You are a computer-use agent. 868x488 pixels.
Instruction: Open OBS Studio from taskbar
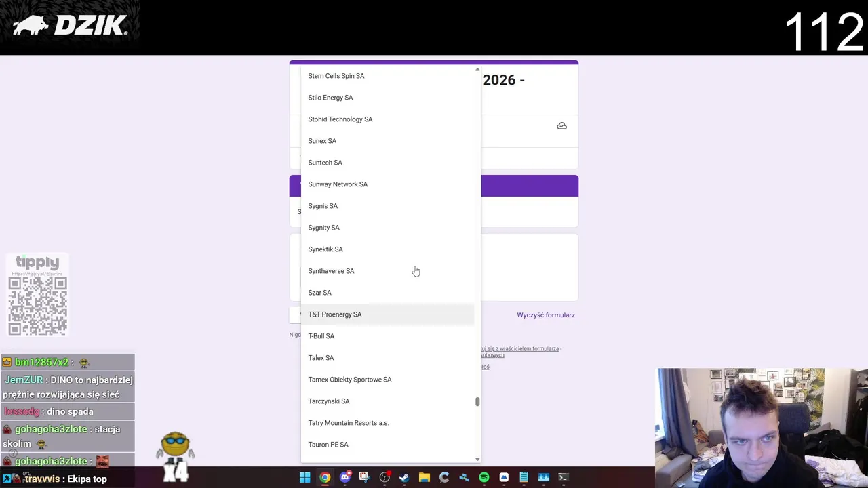pyautogui.click(x=384, y=477)
